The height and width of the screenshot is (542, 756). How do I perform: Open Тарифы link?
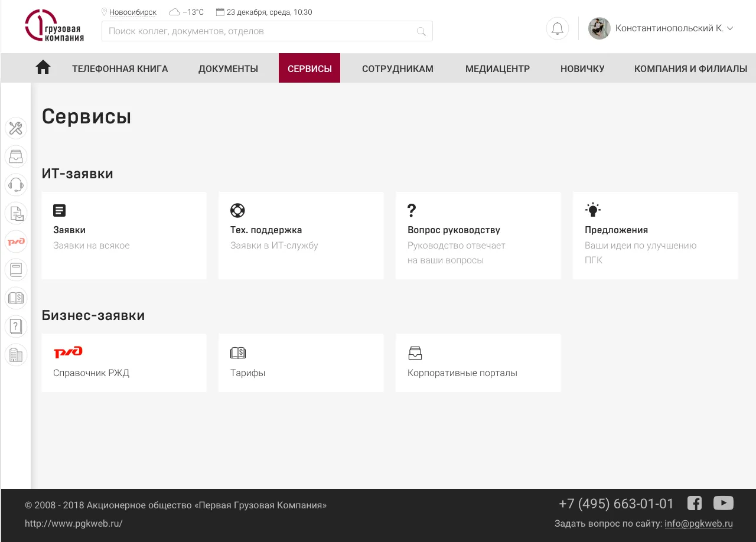[x=247, y=373]
